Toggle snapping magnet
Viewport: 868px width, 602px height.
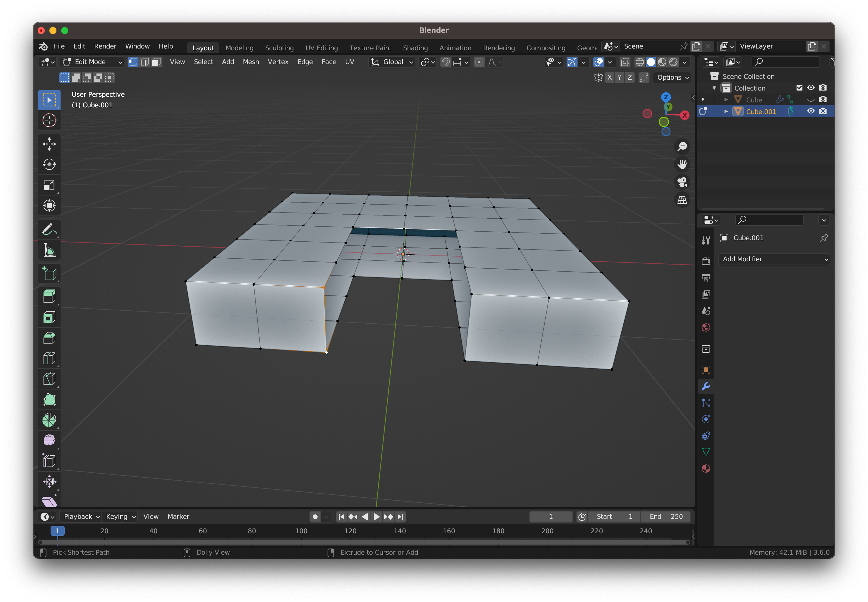pyautogui.click(x=446, y=62)
